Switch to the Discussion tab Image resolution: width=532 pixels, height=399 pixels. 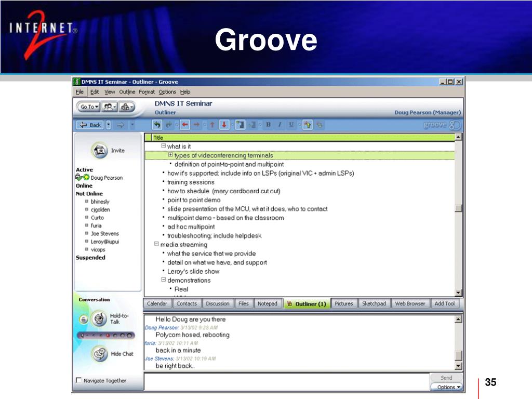(x=218, y=303)
